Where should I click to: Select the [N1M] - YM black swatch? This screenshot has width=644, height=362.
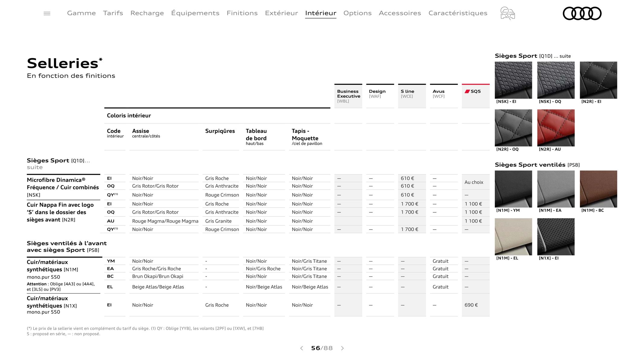[513, 189]
